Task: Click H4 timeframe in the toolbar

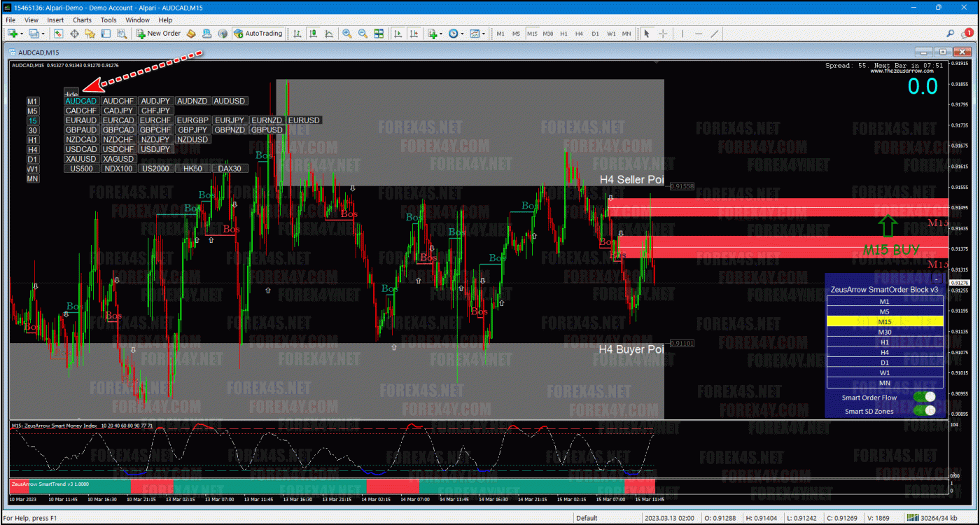Action: click(x=580, y=34)
